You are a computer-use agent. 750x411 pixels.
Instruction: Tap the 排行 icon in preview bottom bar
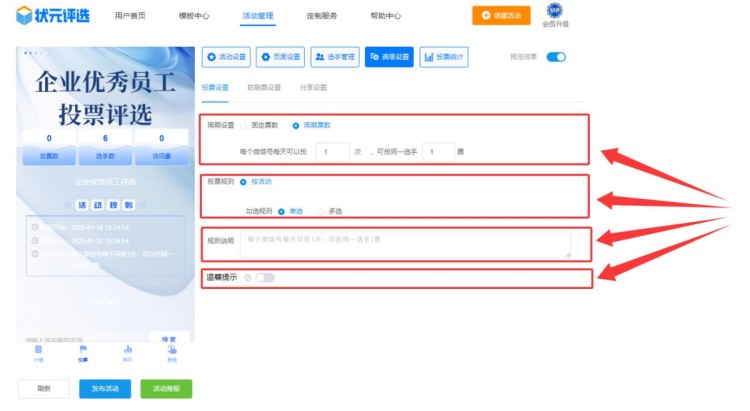[x=128, y=351]
